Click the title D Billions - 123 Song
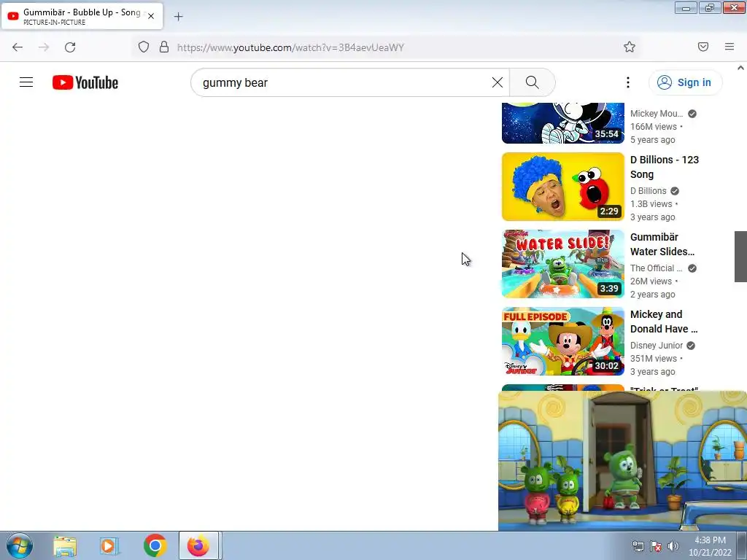 click(x=665, y=167)
